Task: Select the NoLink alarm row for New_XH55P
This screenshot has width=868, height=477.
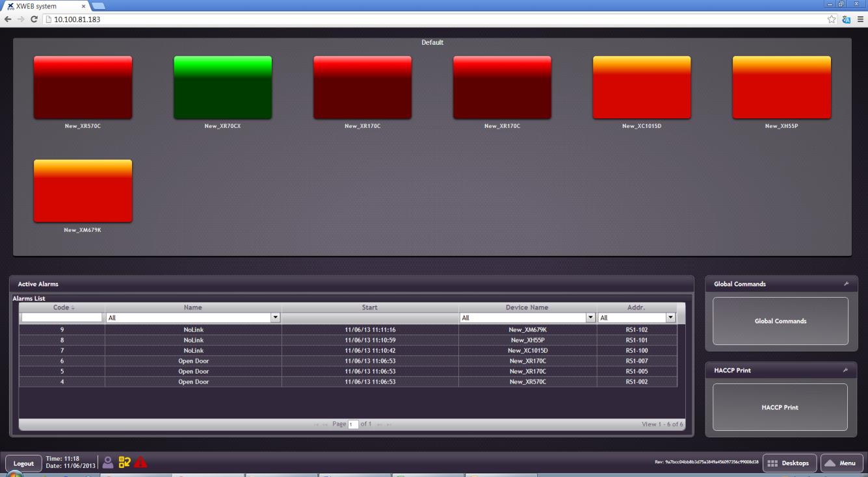Action: [x=348, y=340]
